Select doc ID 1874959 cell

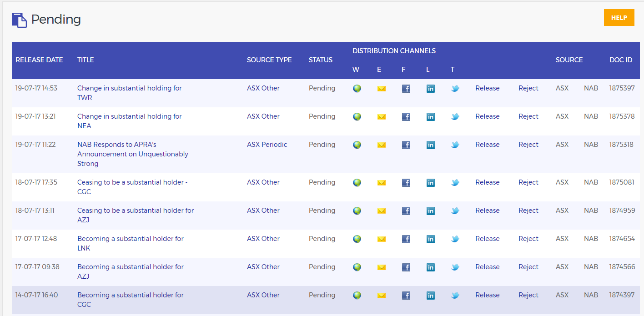pos(622,211)
